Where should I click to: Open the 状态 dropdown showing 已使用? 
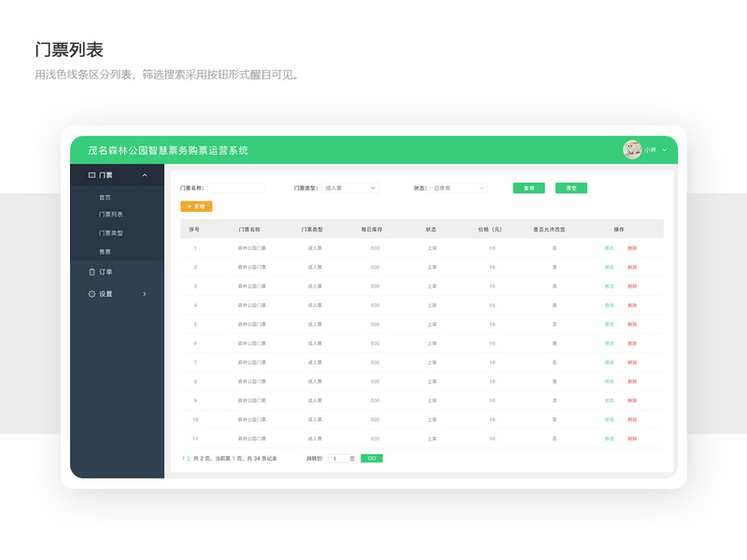(x=458, y=189)
